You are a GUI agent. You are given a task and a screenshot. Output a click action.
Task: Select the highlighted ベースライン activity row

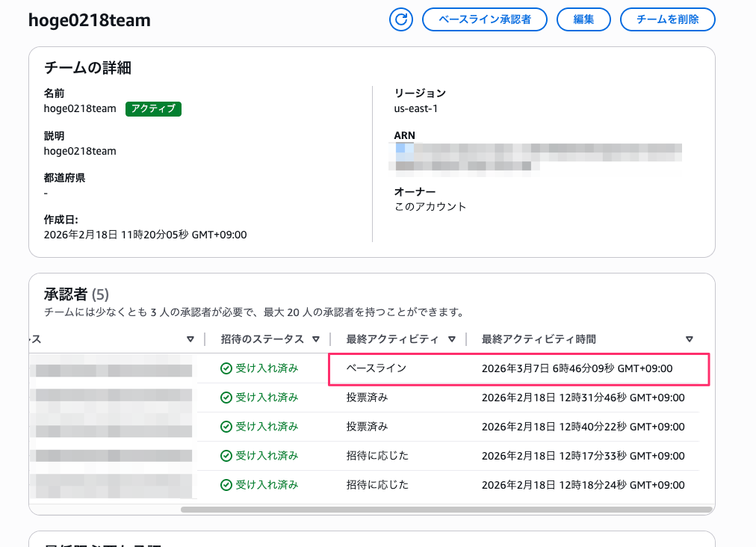click(x=518, y=368)
